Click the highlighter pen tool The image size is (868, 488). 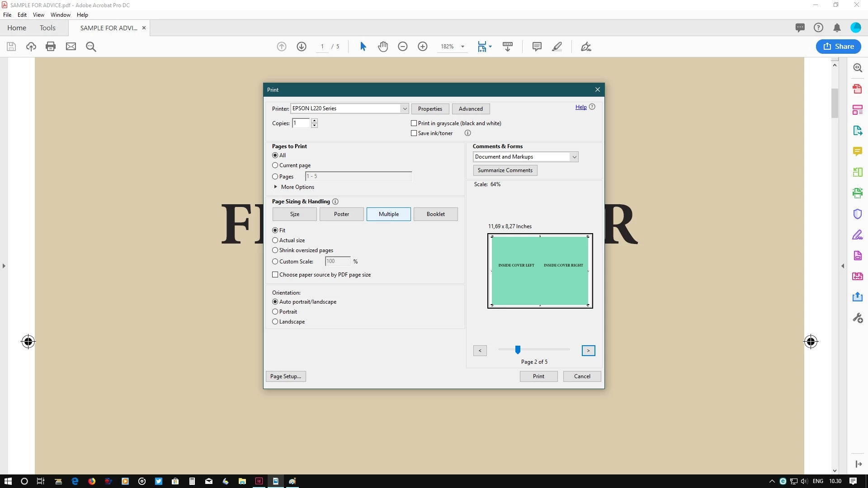pos(557,47)
